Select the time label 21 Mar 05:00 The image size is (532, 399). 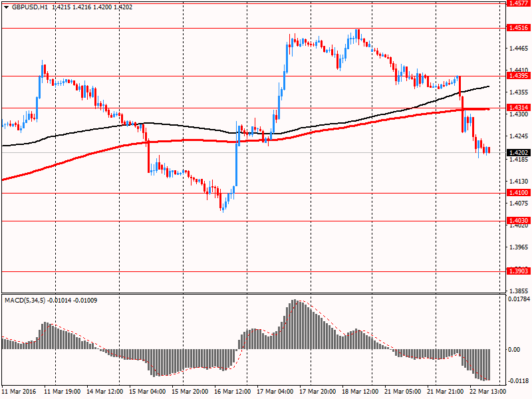pos(403,392)
